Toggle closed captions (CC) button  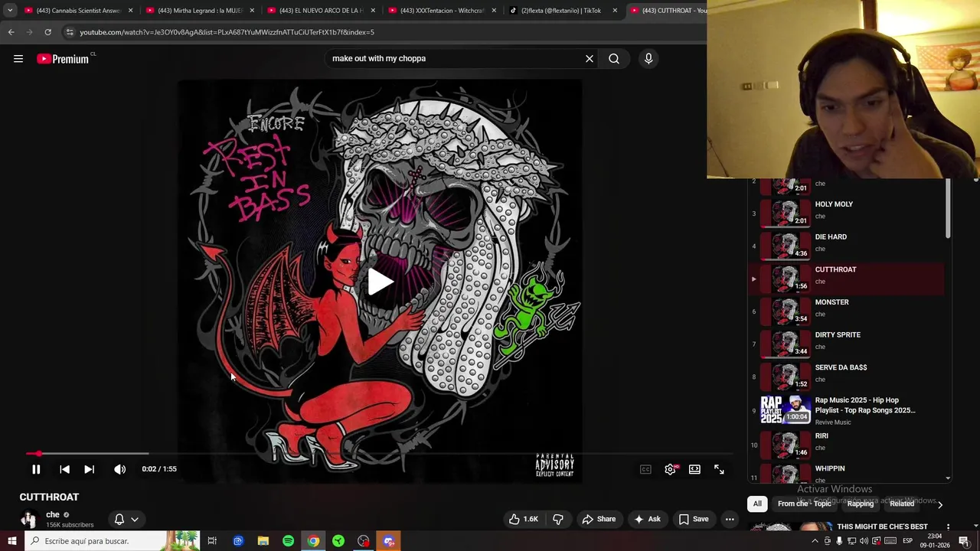coord(645,469)
